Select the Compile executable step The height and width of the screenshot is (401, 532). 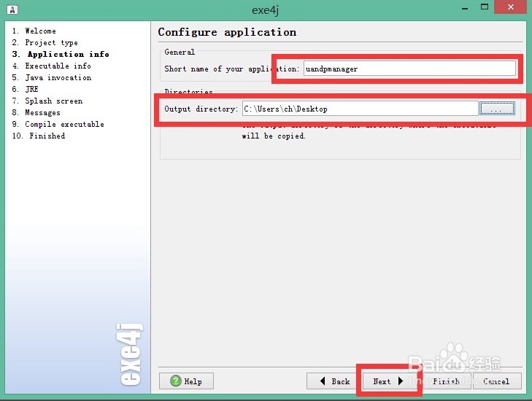[58, 124]
